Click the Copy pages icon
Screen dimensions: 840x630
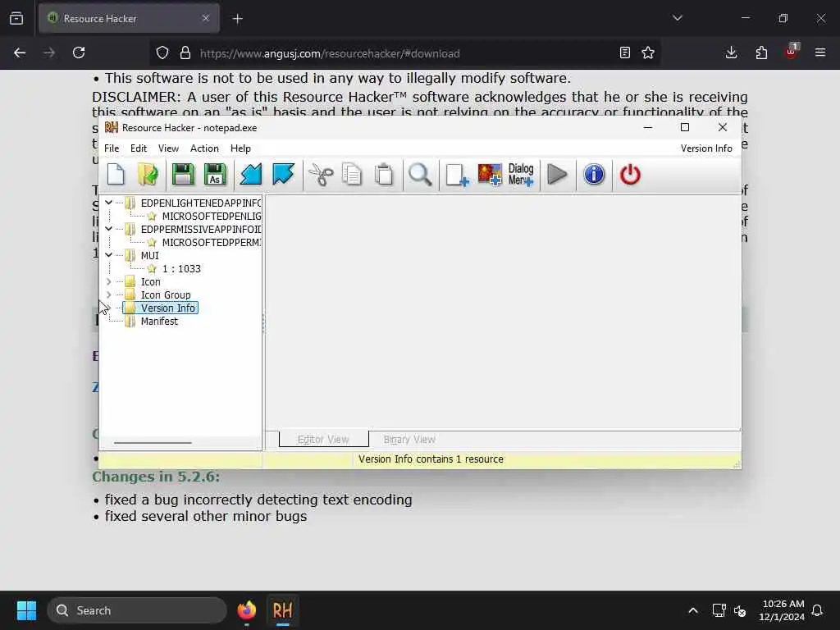(x=352, y=175)
